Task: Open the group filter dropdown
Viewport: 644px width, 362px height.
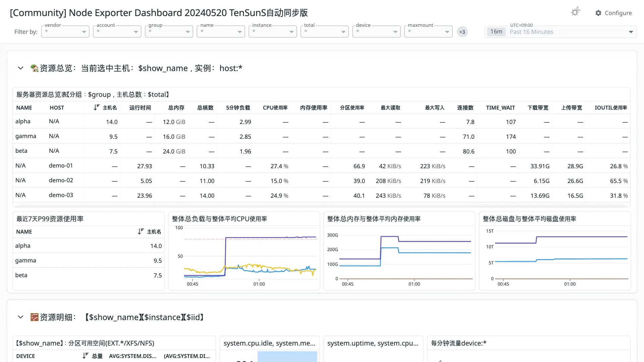Action: coord(169,32)
